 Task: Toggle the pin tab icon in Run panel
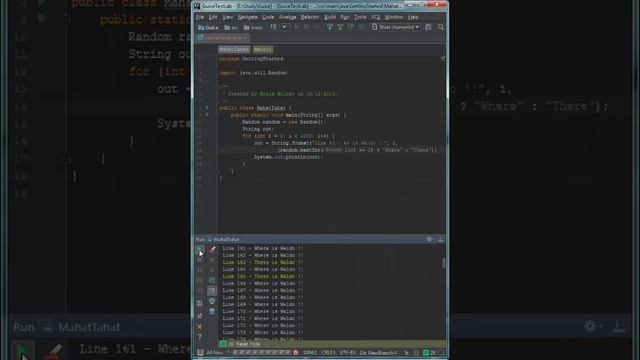pyautogui.click(x=200, y=316)
